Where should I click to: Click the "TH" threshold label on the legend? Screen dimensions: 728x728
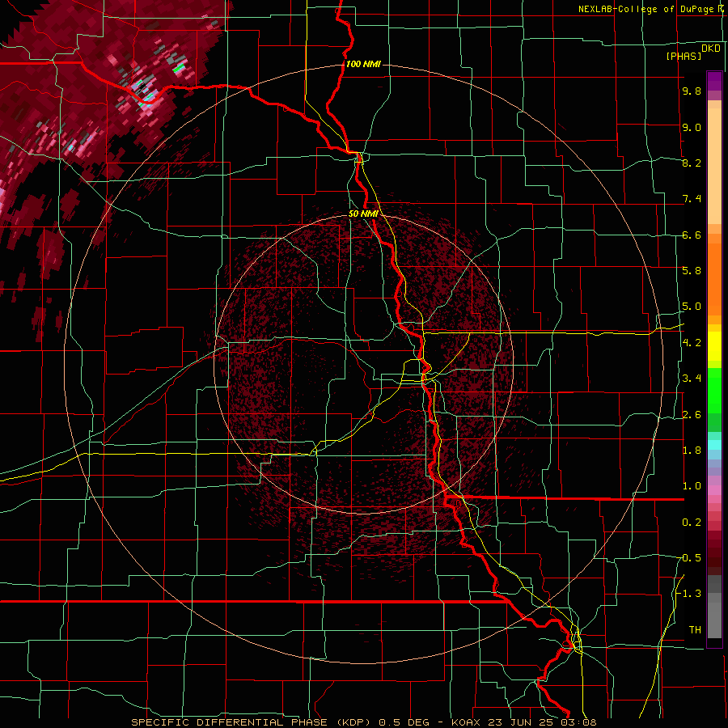tap(695, 629)
